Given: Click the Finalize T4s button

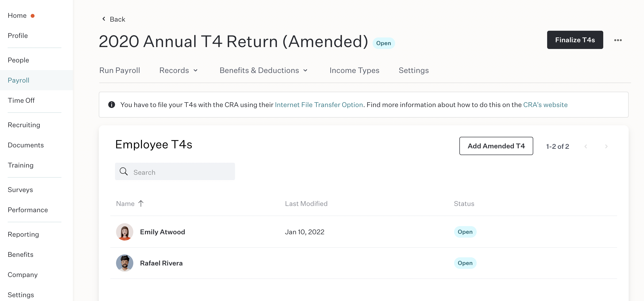Looking at the screenshot, I should click(x=575, y=40).
